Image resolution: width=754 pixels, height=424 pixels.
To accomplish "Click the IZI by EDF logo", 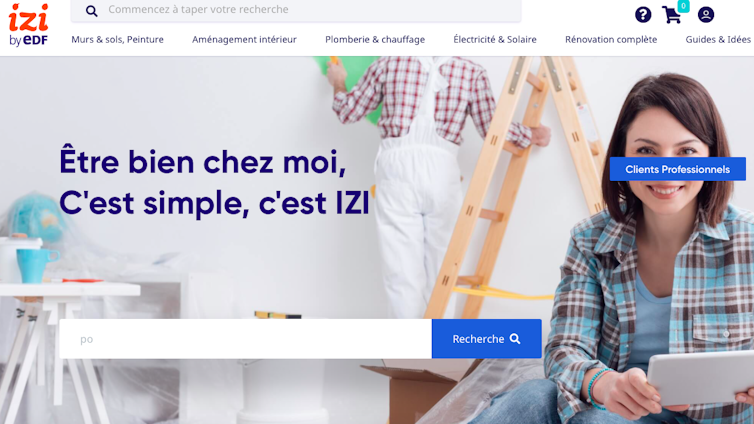I will (29, 25).
